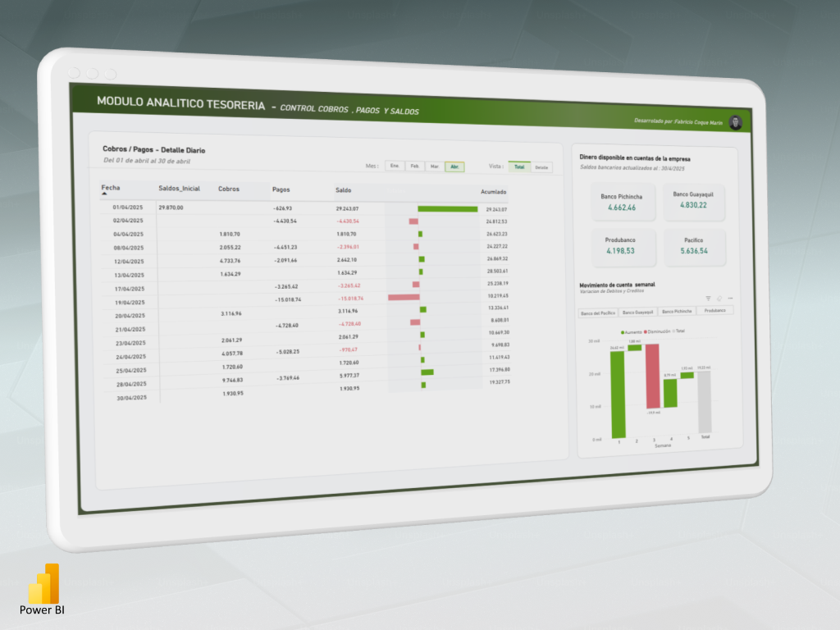Select the Ene. month filter
Screen dimensions: 840x630
tap(395, 166)
